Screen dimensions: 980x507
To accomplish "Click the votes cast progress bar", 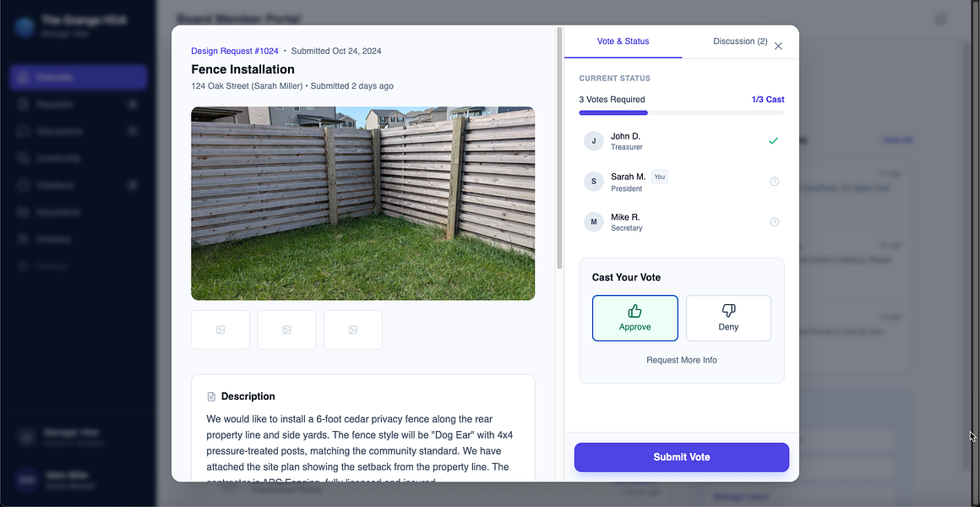I will tap(682, 112).
